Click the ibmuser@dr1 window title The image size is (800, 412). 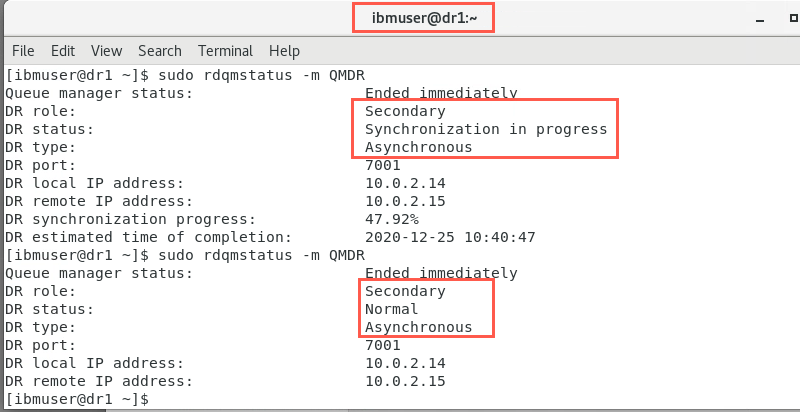point(423,20)
